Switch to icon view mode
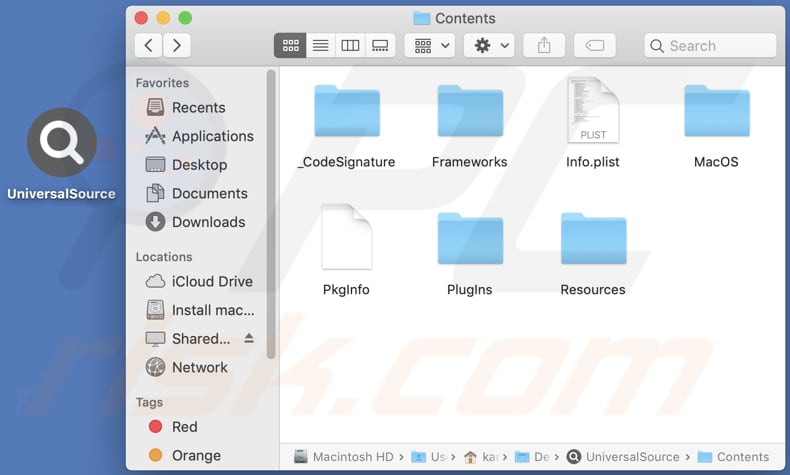This screenshot has height=475, width=790. 291,45
